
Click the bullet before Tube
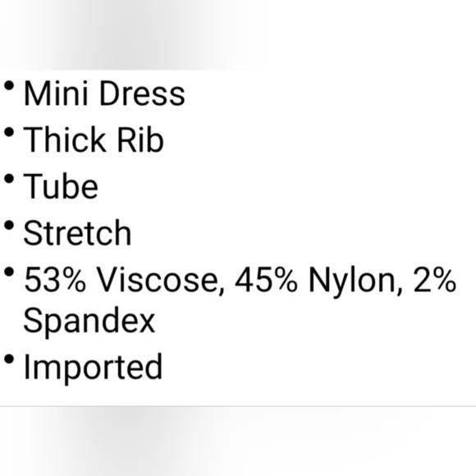point(9,179)
